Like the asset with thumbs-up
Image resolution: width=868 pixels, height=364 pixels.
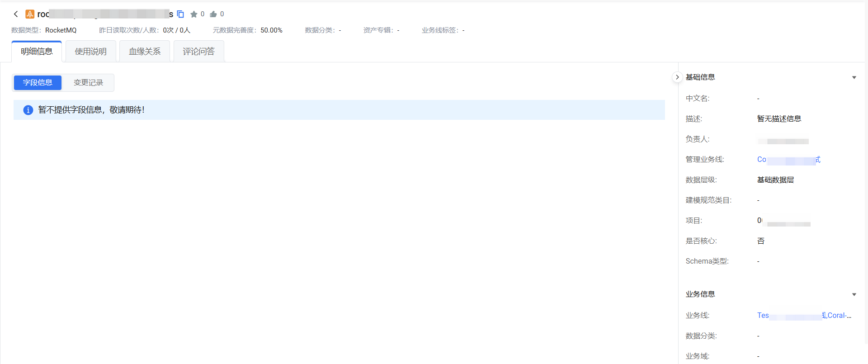[213, 14]
